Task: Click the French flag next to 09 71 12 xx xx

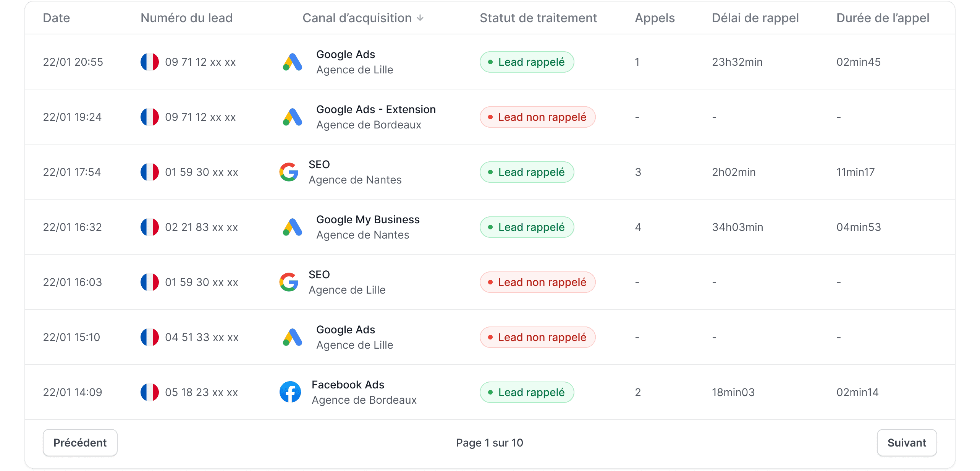Action: [x=150, y=62]
